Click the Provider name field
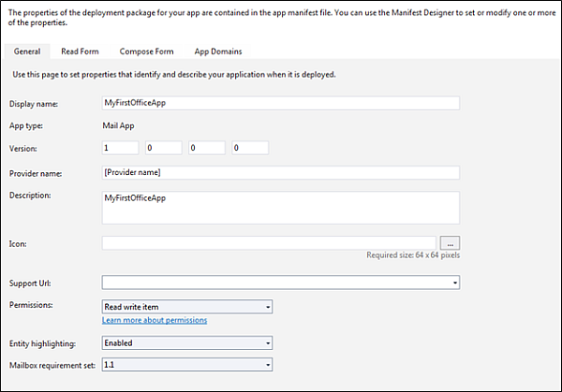The height and width of the screenshot is (392, 562). point(280,172)
